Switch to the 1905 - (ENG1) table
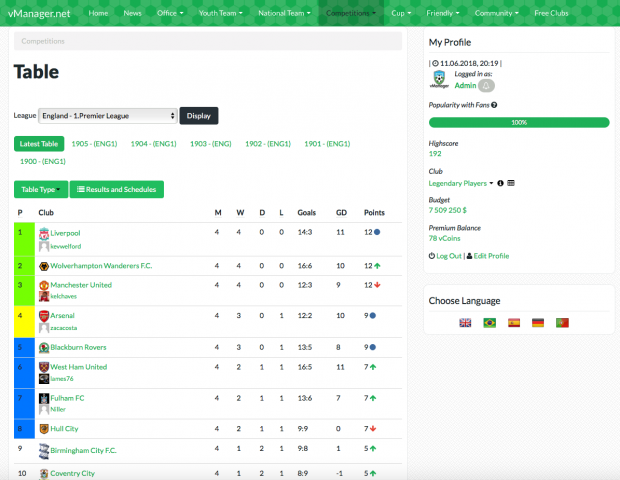 tap(94, 144)
